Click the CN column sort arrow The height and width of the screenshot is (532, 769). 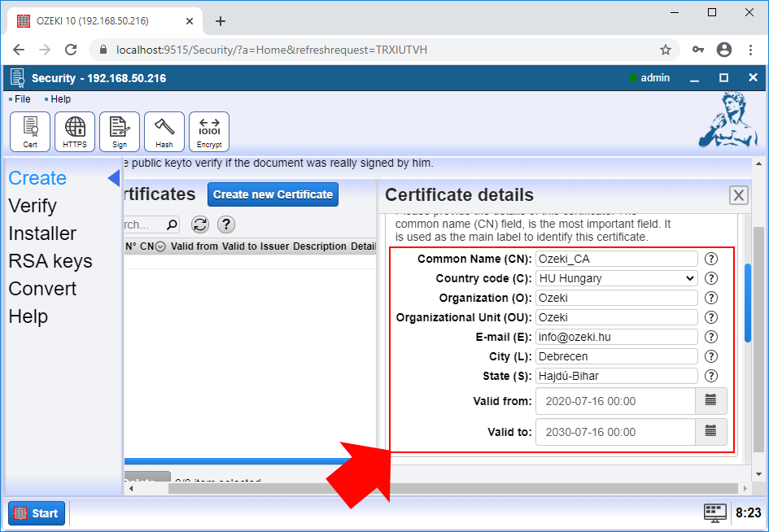(x=159, y=246)
